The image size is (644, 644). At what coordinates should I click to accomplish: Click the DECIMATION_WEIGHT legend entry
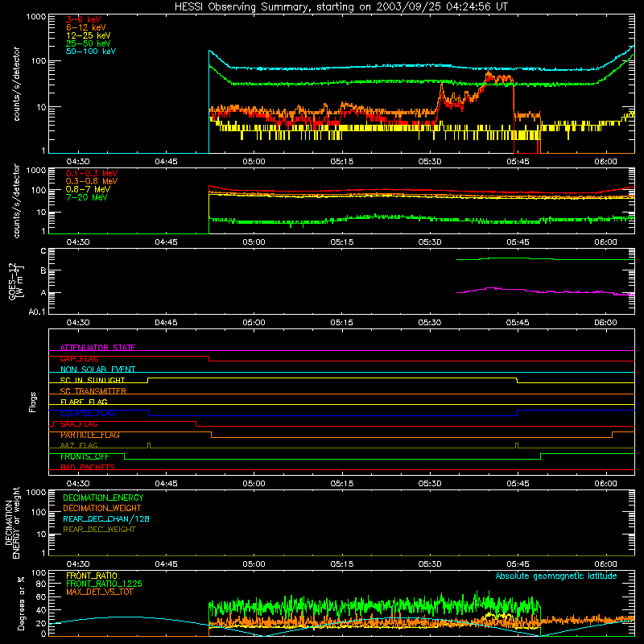click(x=102, y=508)
